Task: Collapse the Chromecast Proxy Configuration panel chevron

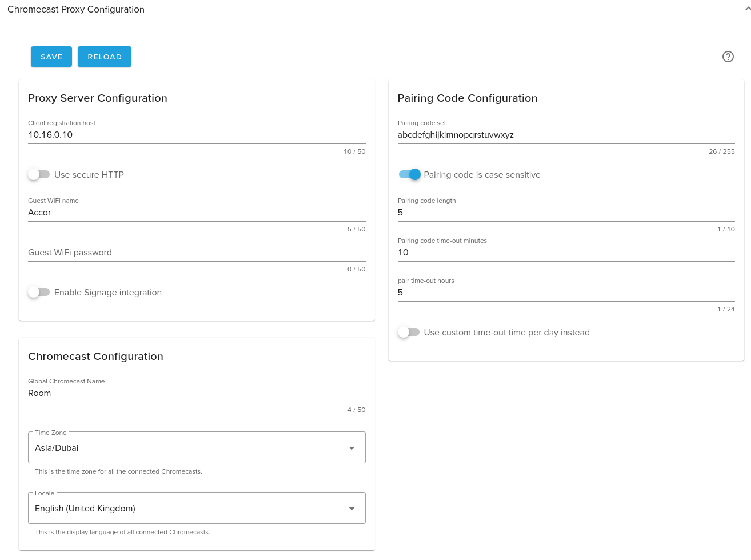Action: [748, 9]
